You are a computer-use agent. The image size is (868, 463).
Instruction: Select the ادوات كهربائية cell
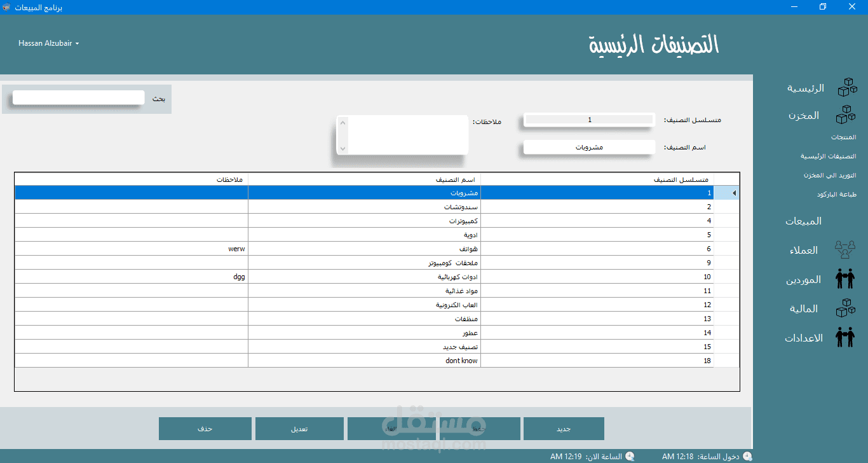pyautogui.click(x=365, y=277)
